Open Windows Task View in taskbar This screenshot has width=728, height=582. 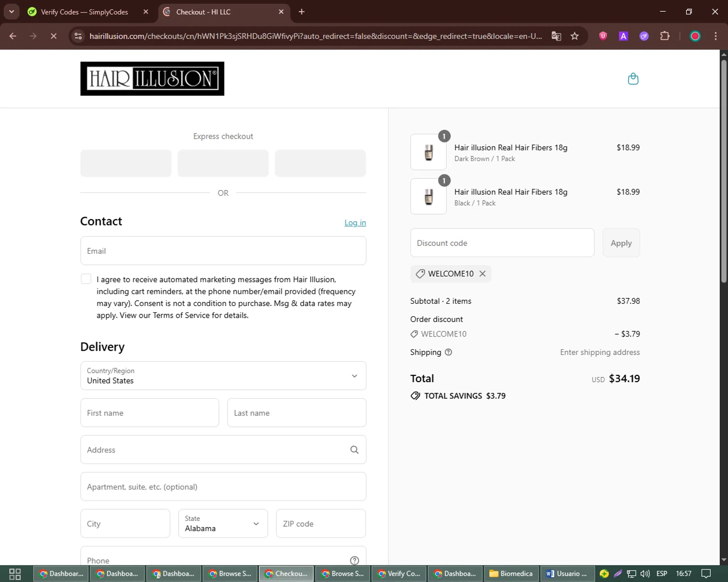coord(15,574)
